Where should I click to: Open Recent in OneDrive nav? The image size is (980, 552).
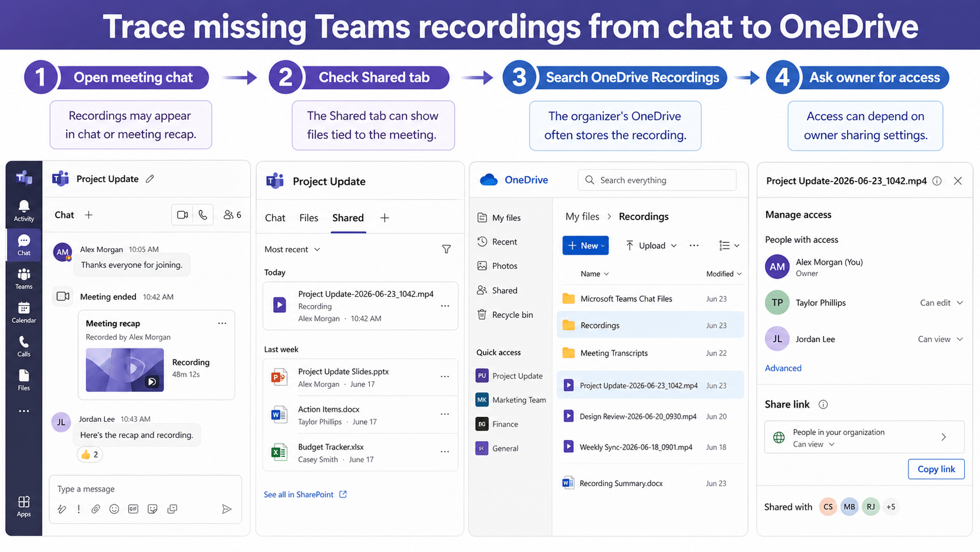(497, 242)
